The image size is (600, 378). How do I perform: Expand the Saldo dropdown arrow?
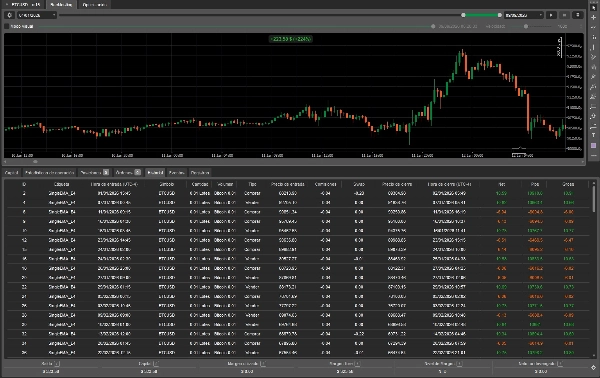[57, 363]
